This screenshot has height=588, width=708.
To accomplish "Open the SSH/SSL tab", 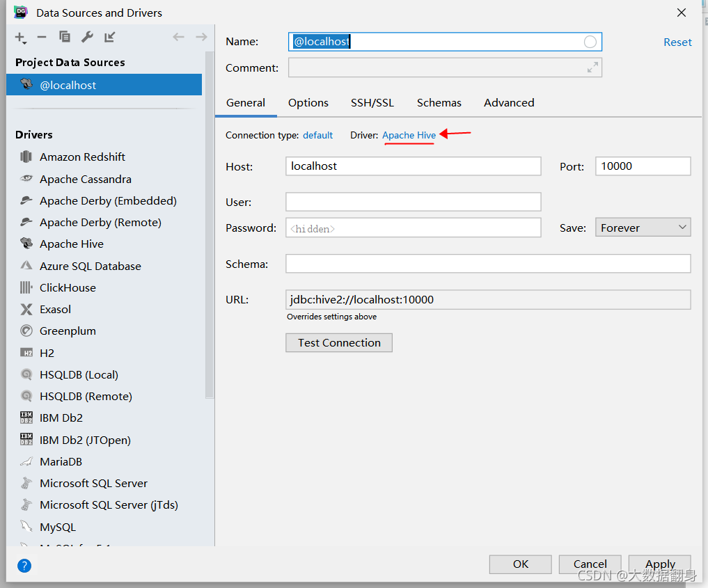I will tap(372, 103).
